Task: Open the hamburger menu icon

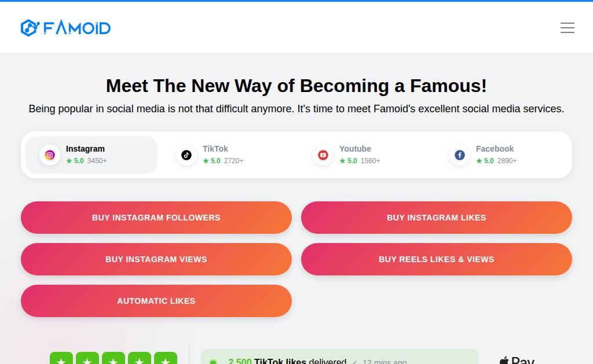Action: coord(568,28)
